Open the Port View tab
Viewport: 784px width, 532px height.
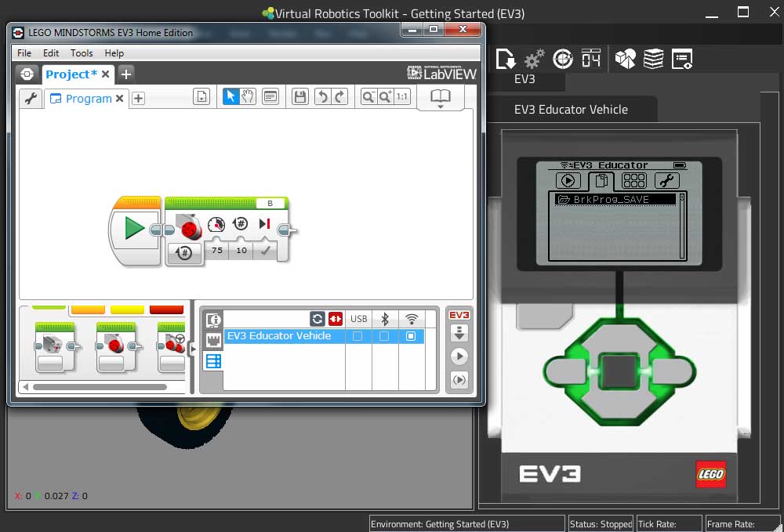tap(213, 340)
